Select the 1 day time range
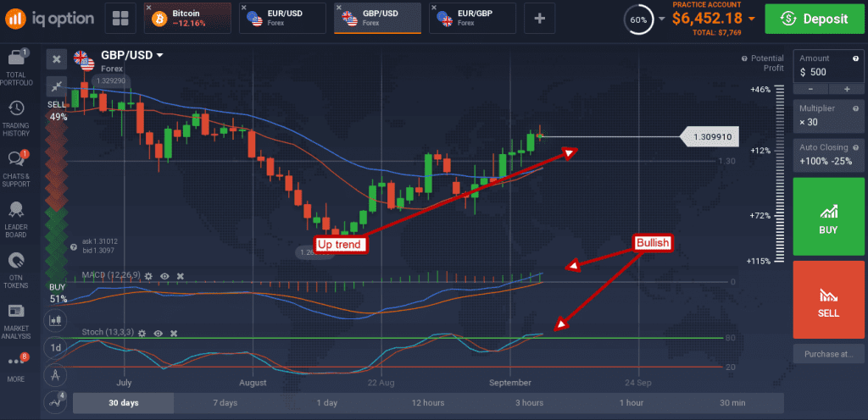 tap(326, 403)
